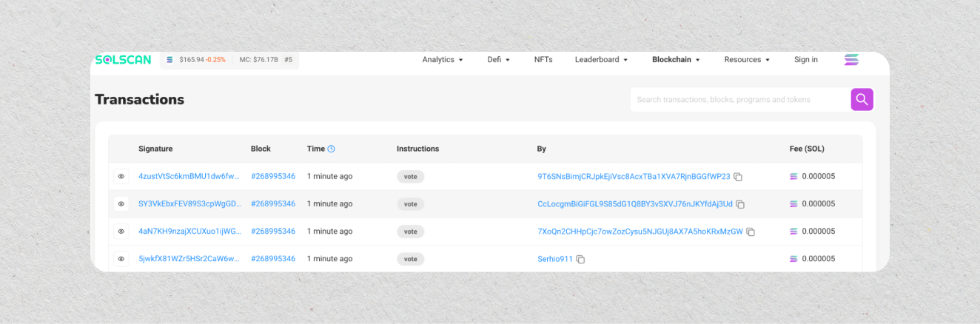Copy the 7XoQn2CHHpCjc address

click(751, 232)
